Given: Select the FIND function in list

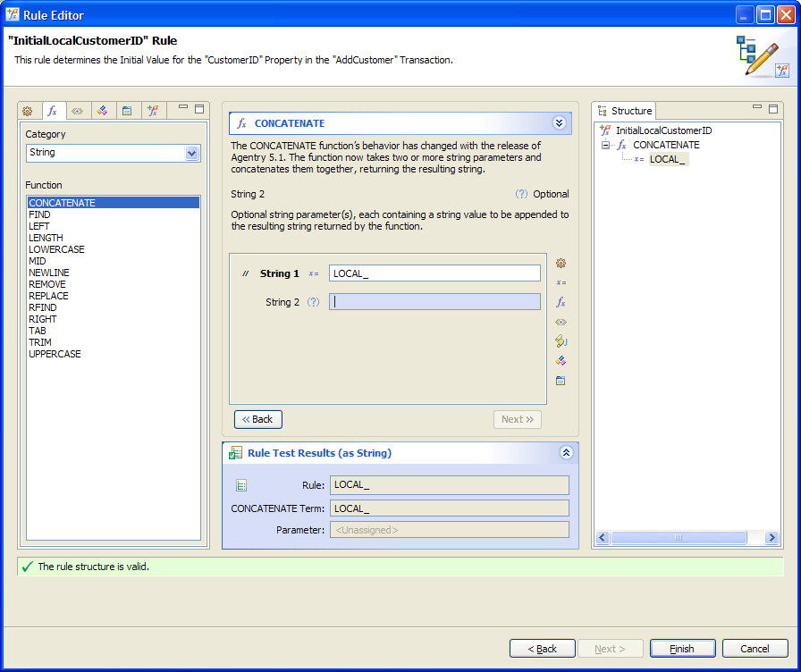Looking at the screenshot, I should (39, 214).
